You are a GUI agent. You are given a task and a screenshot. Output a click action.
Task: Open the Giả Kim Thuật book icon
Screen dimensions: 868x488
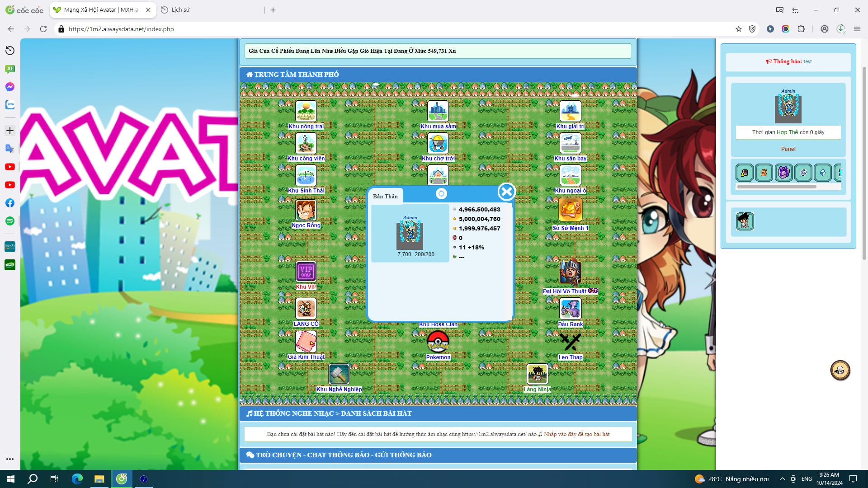click(306, 342)
